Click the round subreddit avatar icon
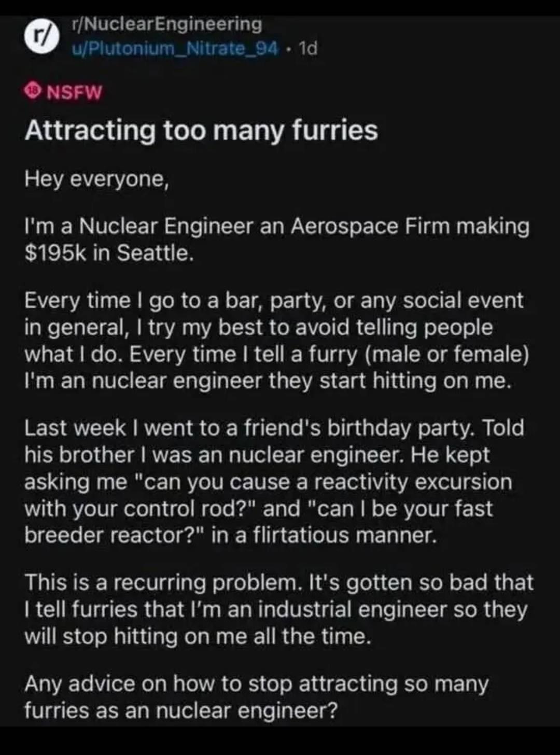Screen dimensions: 560x755 39,37
